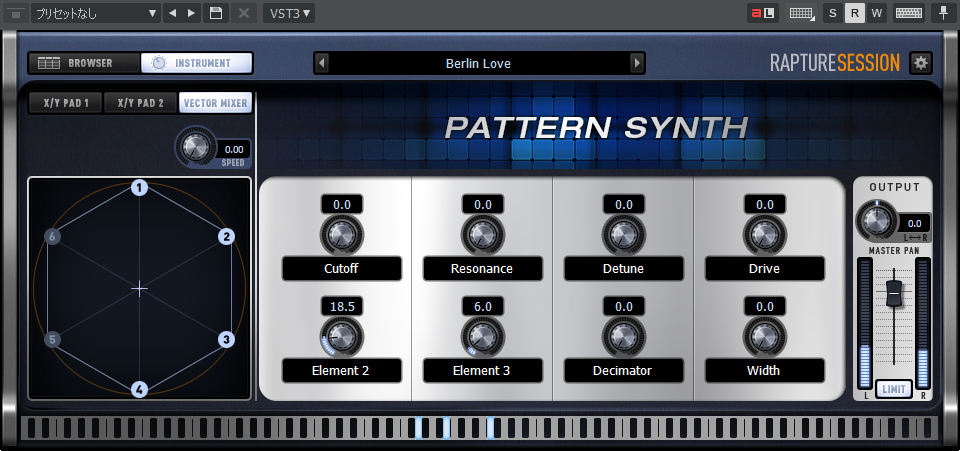Select vector node 2
This screenshot has height=451, width=960.
(227, 237)
